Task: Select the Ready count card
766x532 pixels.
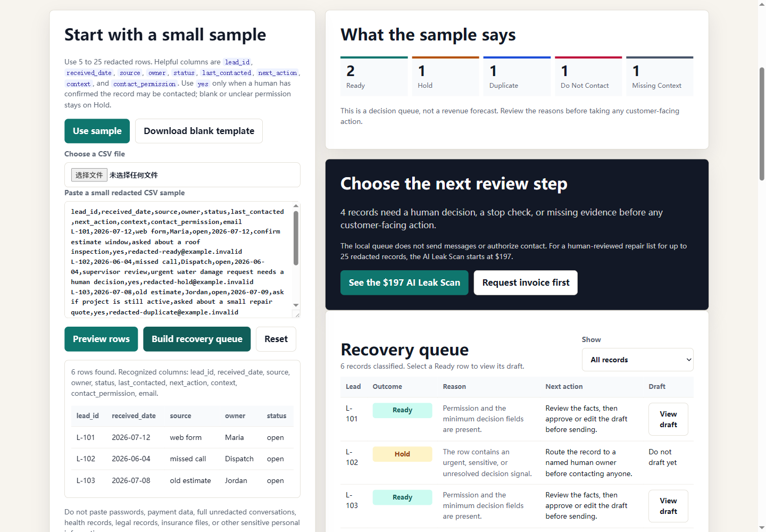Action: [x=374, y=77]
